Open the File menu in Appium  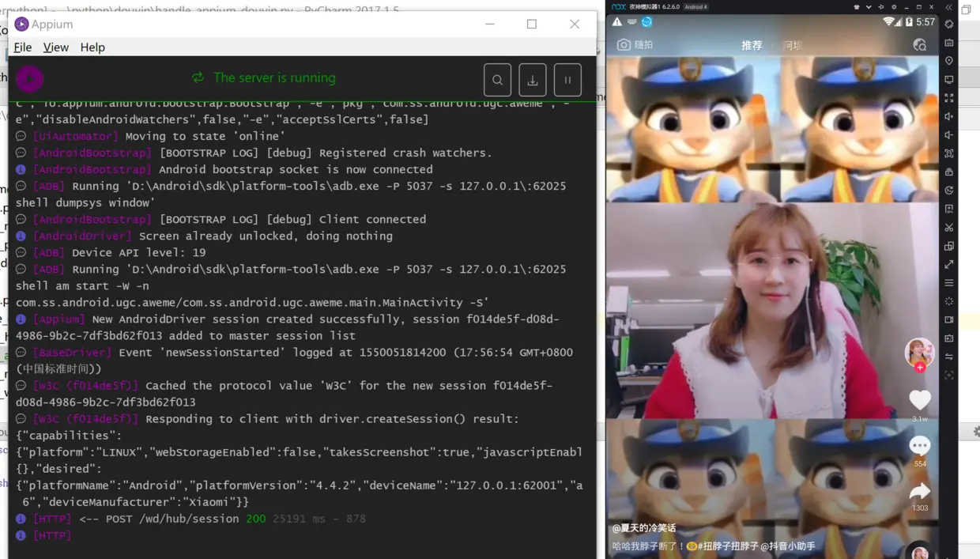[23, 47]
